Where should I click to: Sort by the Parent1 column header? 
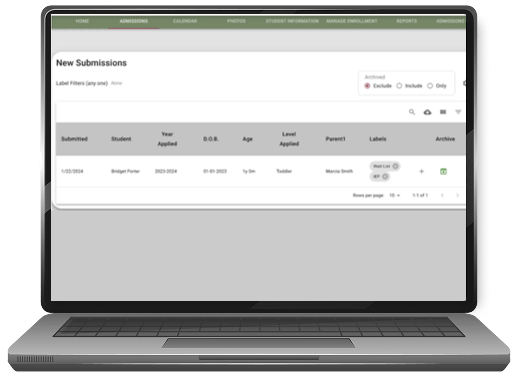pos(335,139)
